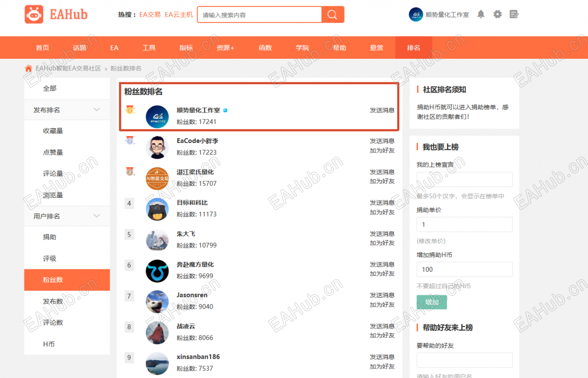Click the gold rank 1 medal

coord(129,110)
